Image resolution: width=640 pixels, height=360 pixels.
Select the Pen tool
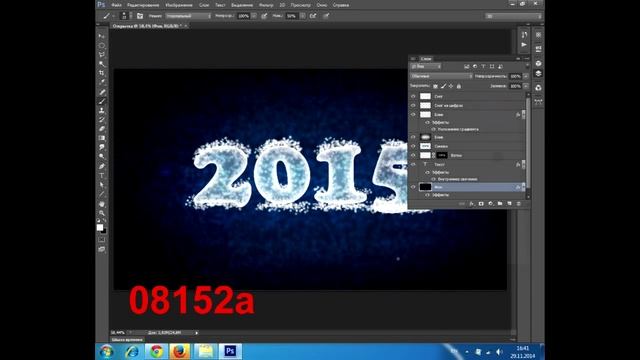[102, 166]
